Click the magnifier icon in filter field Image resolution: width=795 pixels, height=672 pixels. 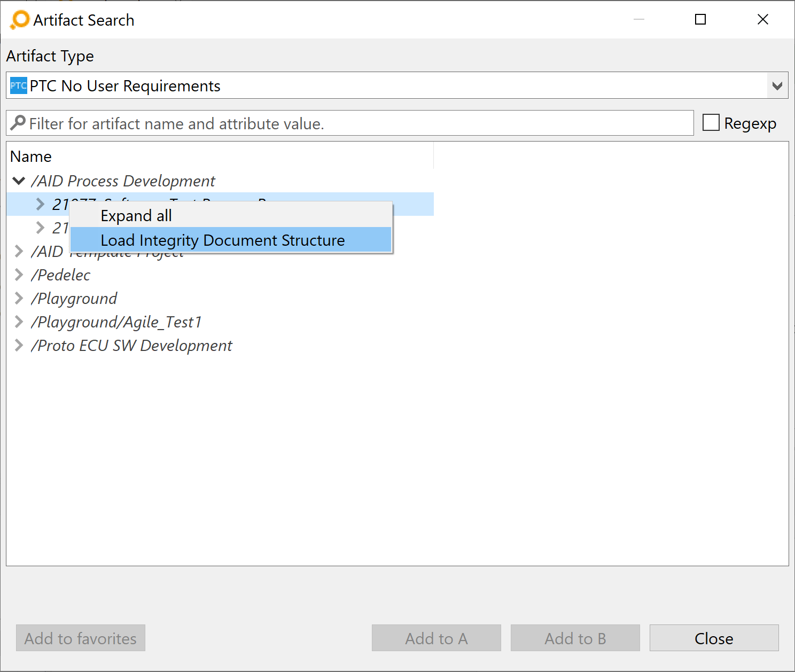point(18,123)
